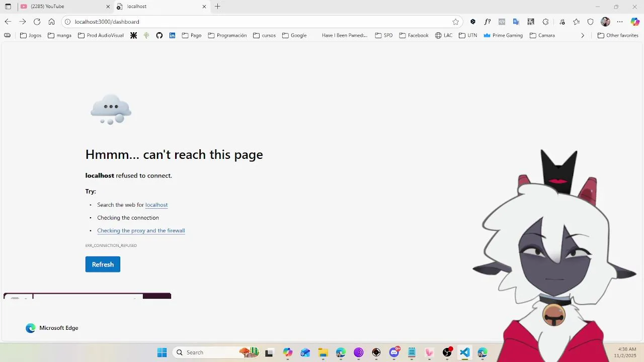The height and width of the screenshot is (362, 644).
Task: Open the cursos bookmarks folder
Action: point(265,35)
